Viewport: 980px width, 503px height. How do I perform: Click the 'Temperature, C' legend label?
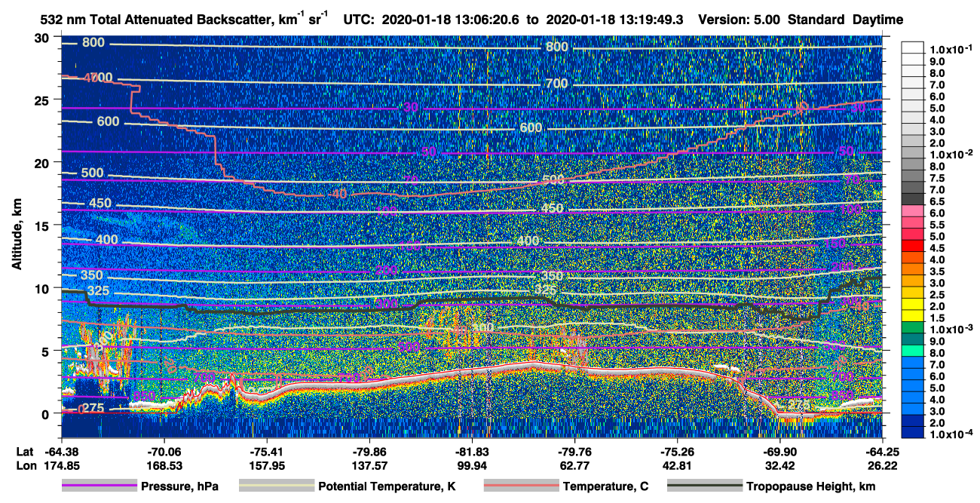(x=606, y=487)
